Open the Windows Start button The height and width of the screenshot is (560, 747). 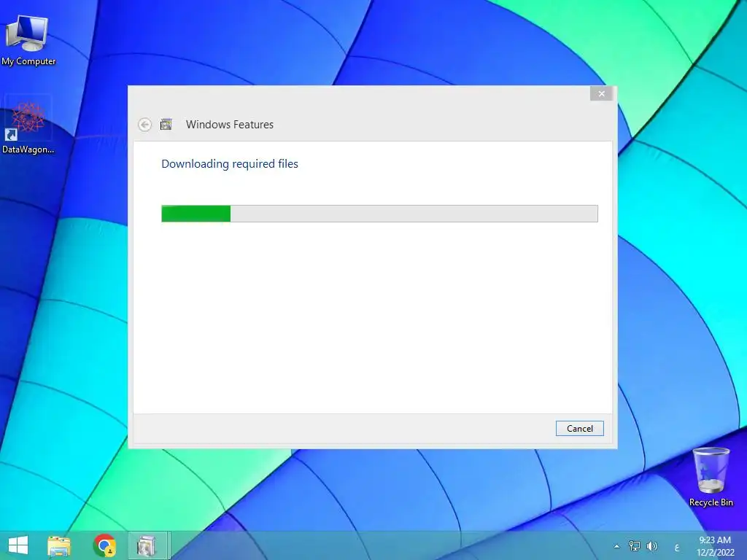click(18, 545)
